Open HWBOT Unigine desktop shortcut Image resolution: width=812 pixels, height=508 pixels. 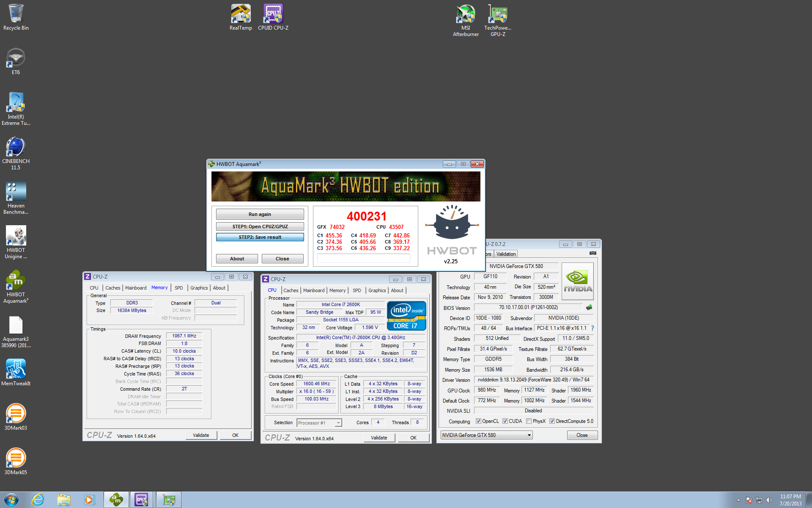16,243
